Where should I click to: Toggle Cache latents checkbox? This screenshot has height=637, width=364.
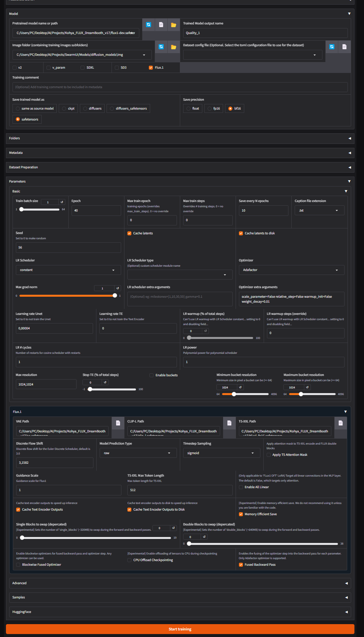(x=129, y=233)
